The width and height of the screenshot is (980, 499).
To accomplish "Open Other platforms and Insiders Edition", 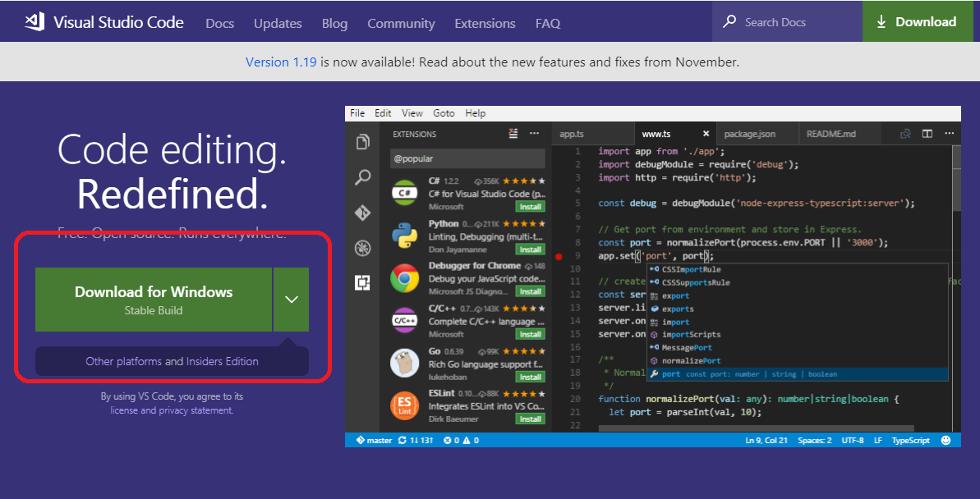I will coord(172,361).
